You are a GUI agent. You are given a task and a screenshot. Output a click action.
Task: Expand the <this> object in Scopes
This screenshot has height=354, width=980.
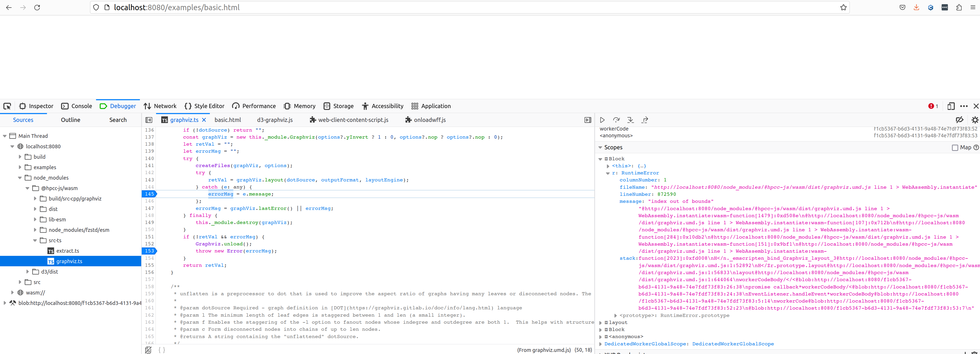coord(608,166)
